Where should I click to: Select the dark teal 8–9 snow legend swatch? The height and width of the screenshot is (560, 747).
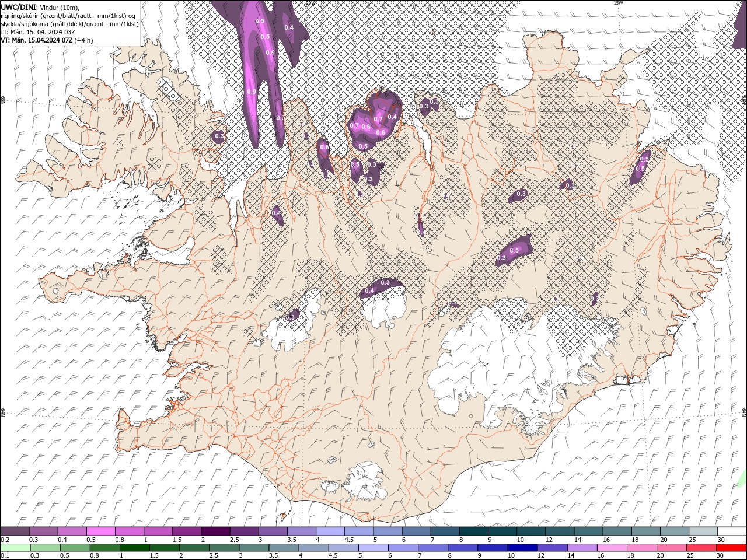[x=474, y=531]
